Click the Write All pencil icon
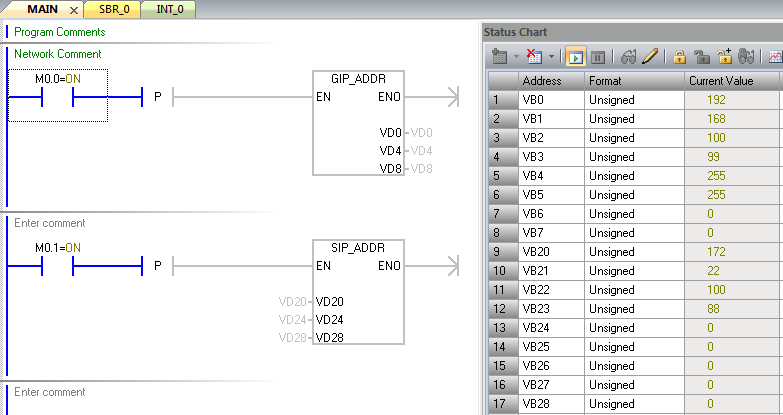Viewport: 783px width, 415px height. pos(650,57)
